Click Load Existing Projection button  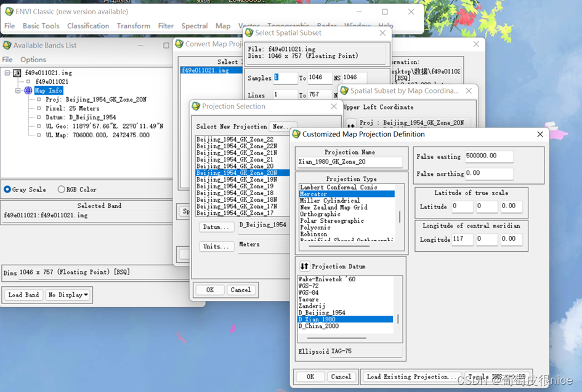411,377
